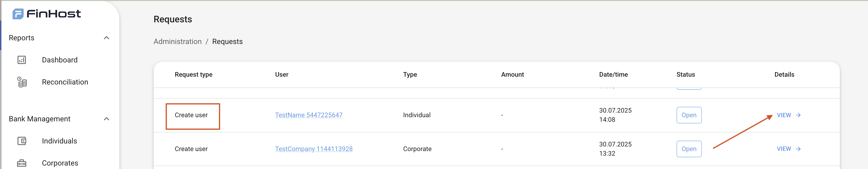Image resolution: width=868 pixels, height=169 pixels.
Task: Select the Dashboard chart icon
Action: point(22,60)
